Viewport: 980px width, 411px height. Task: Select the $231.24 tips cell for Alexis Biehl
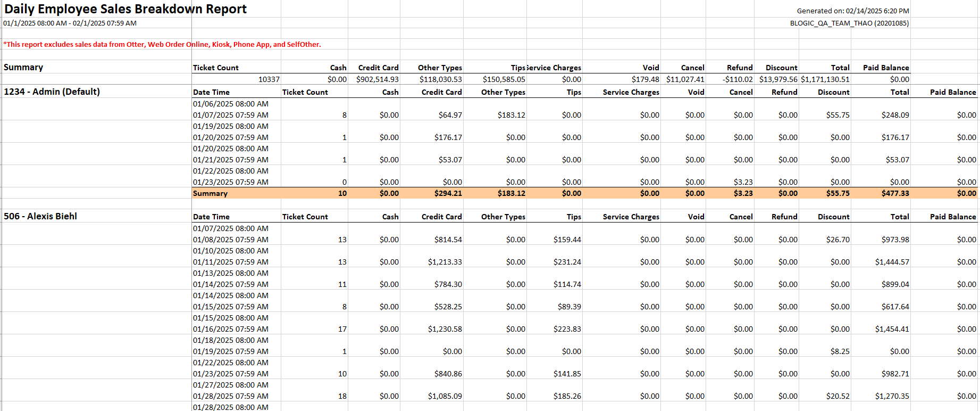point(567,262)
